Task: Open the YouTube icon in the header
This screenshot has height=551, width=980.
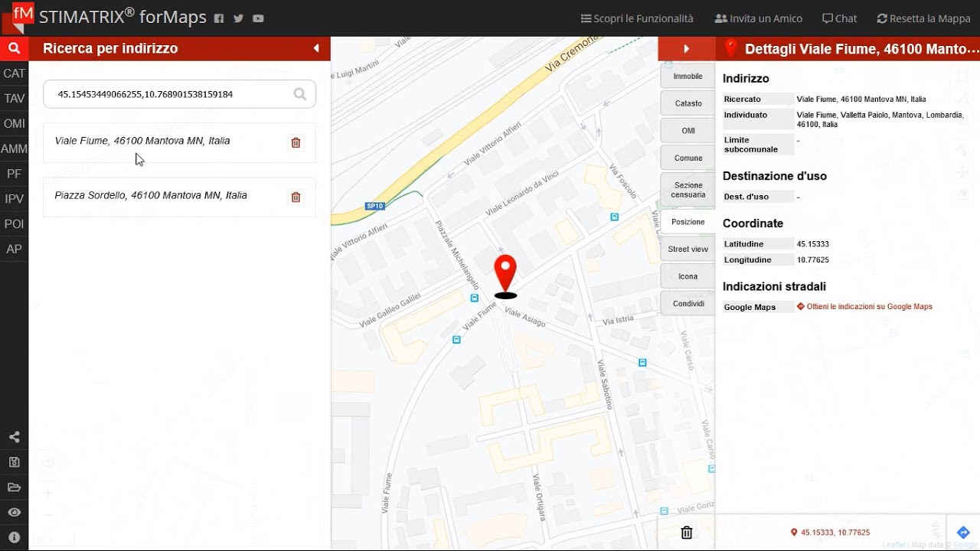Action: click(x=258, y=18)
